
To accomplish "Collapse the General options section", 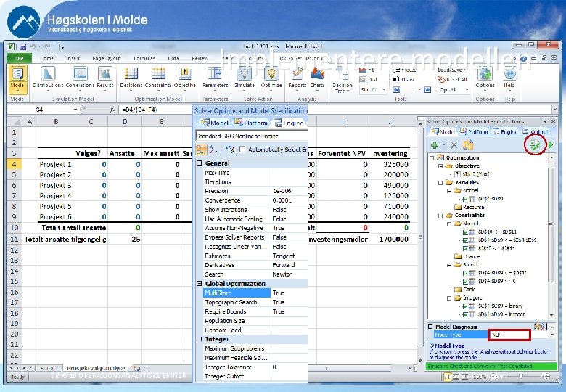I will [x=200, y=164].
